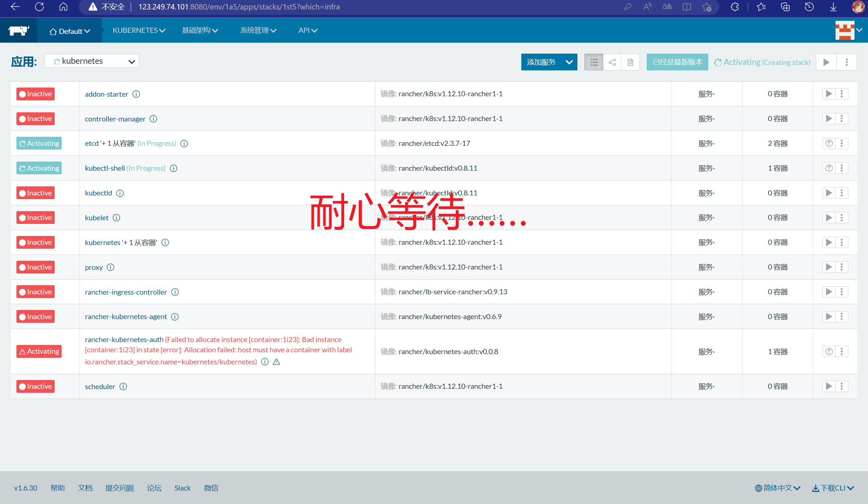Activate the proxy service with play button
The width and height of the screenshot is (868, 504).
[x=829, y=267]
